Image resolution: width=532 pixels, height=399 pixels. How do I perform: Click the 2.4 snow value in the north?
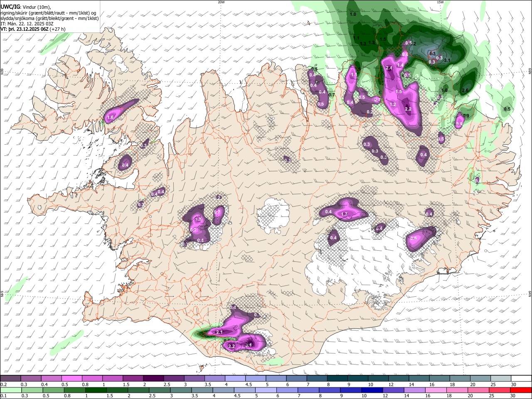coord(389,68)
